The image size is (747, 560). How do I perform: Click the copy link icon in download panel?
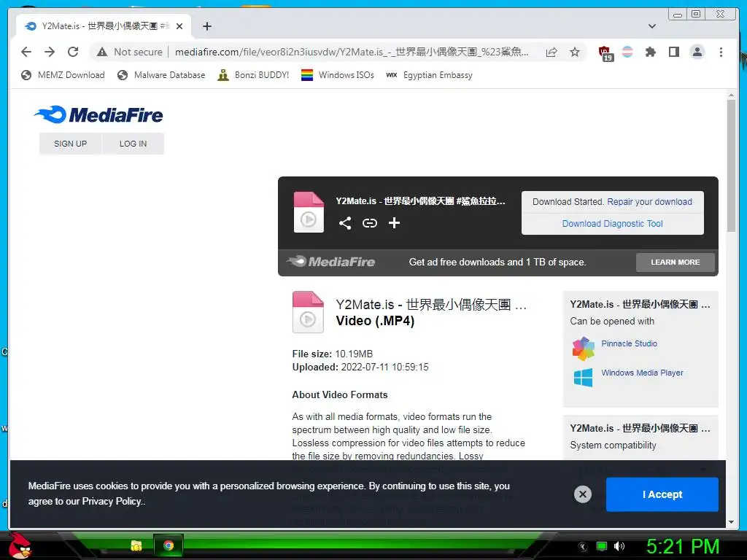coord(370,223)
